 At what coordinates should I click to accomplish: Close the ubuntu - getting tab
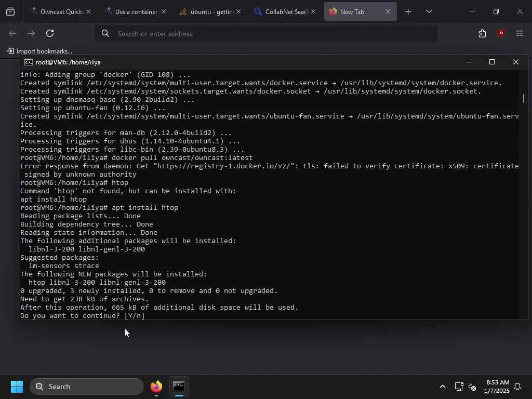tap(238, 11)
